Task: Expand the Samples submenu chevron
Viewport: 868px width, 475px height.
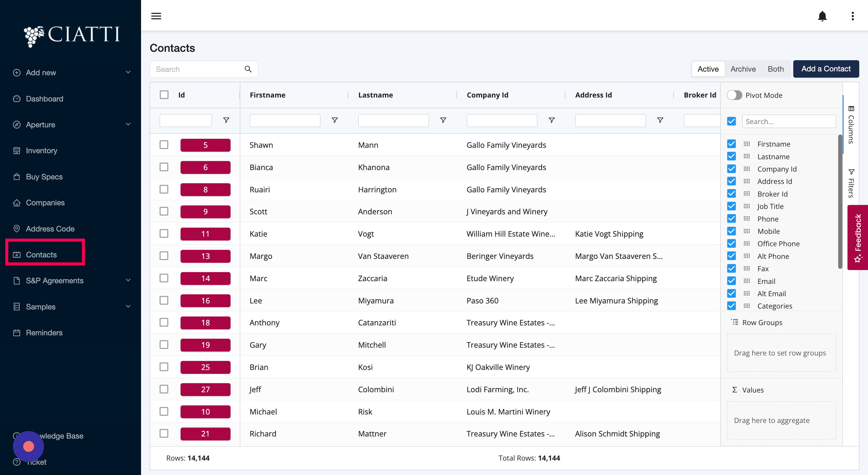Action: (x=128, y=306)
